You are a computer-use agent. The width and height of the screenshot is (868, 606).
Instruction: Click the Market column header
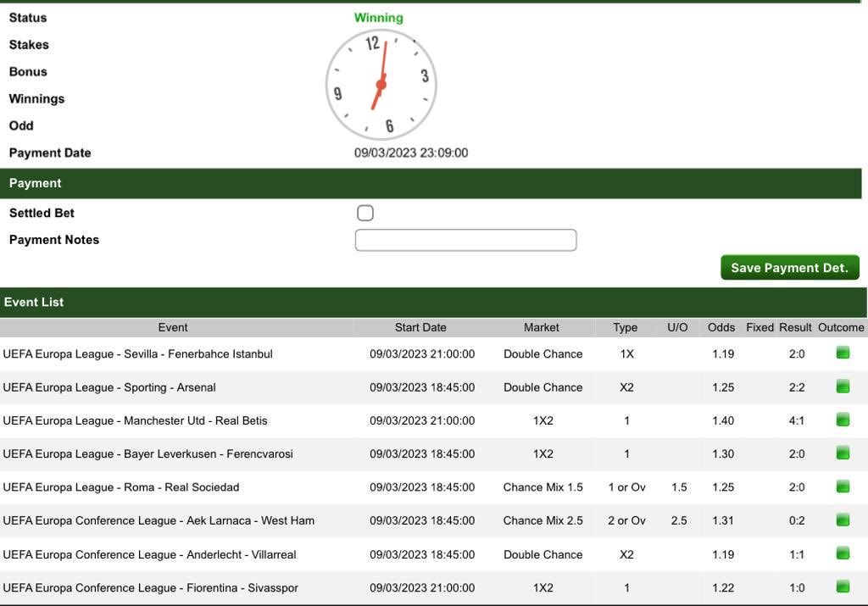tap(542, 328)
